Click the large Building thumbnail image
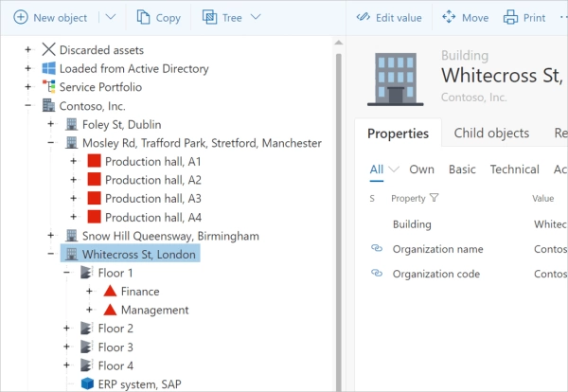Viewport: 568px width, 392px height. pos(395,79)
